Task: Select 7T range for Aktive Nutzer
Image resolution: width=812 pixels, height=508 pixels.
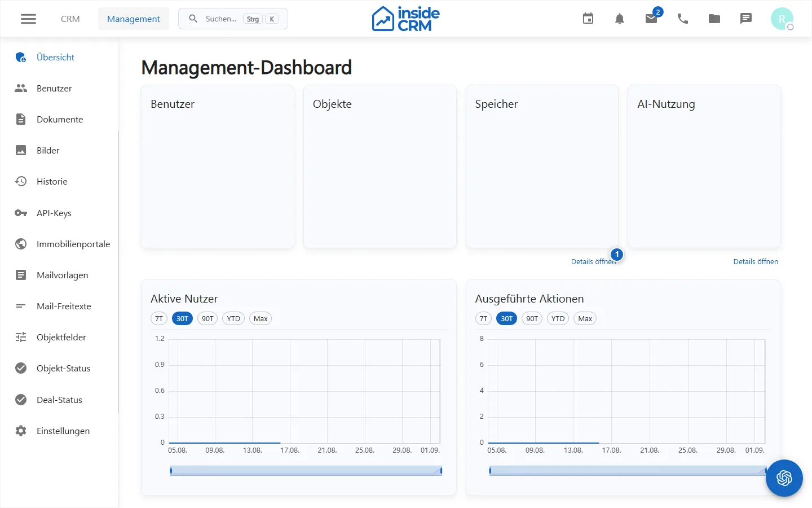Action: 159,318
